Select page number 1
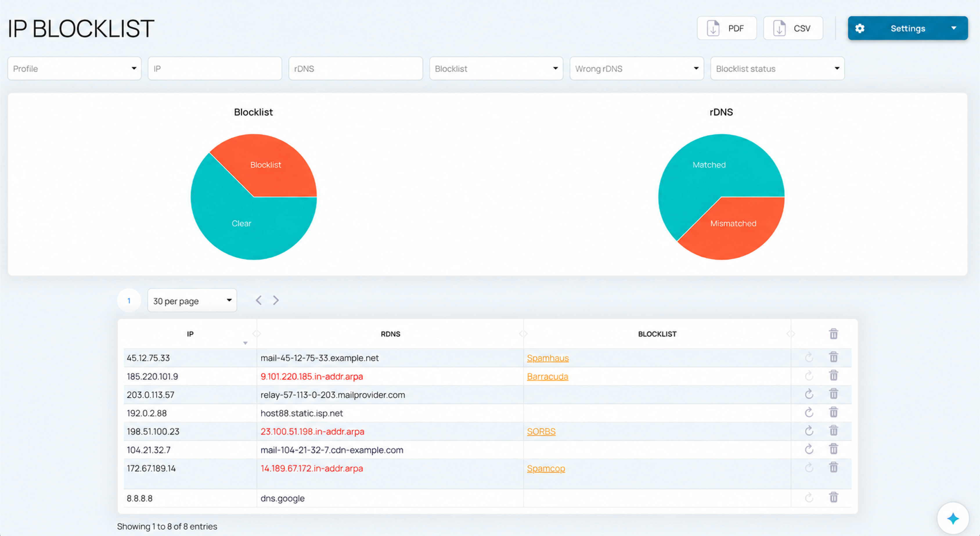 129,301
